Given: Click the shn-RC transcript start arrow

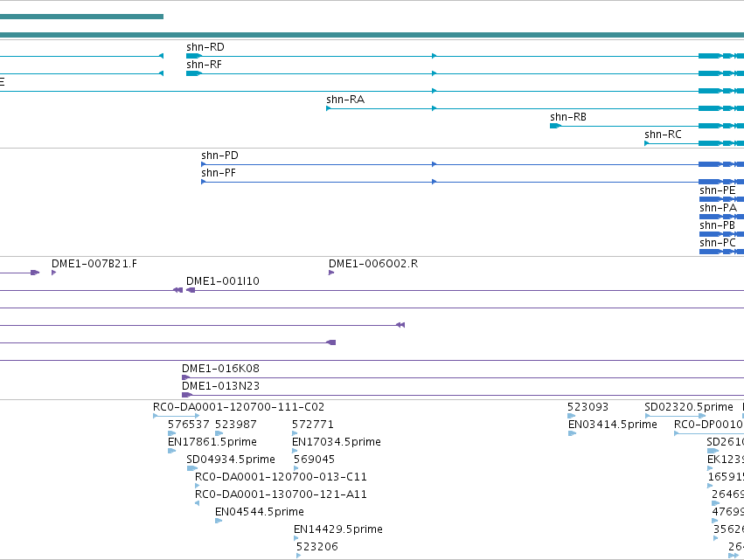Looking at the screenshot, I should pyautogui.click(x=646, y=143).
